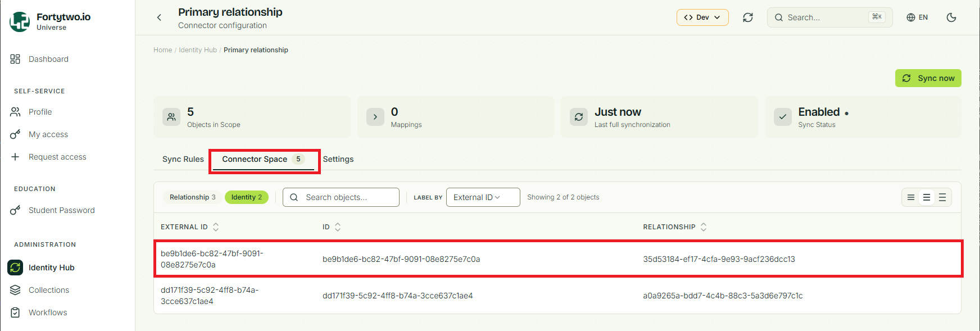Click the Collections layers icon

[x=15, y=290]
